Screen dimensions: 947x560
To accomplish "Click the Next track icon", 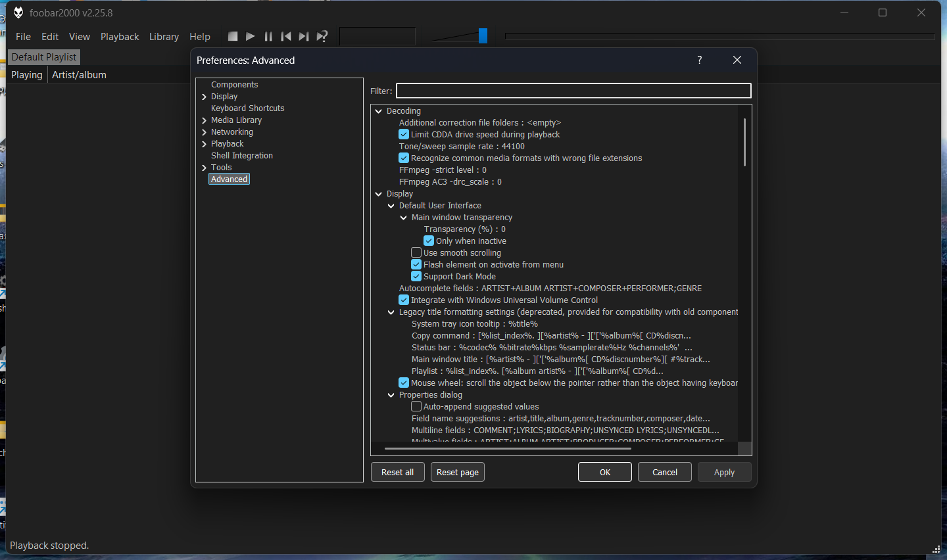I will [x=304, y=36].
